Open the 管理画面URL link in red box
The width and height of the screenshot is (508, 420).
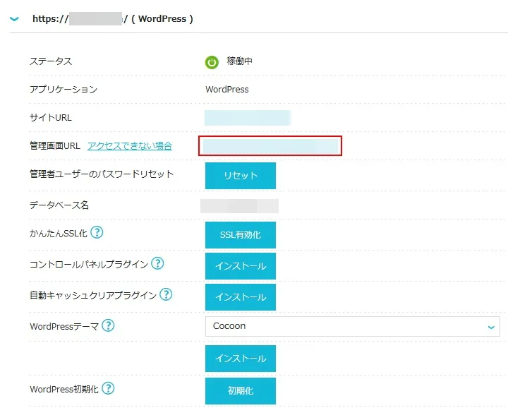point(270,146)
